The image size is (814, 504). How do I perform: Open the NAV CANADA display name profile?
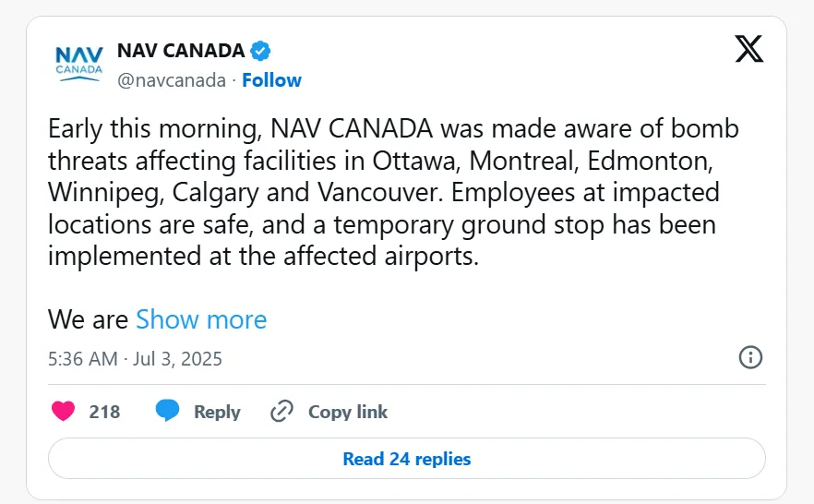point(181,51)
